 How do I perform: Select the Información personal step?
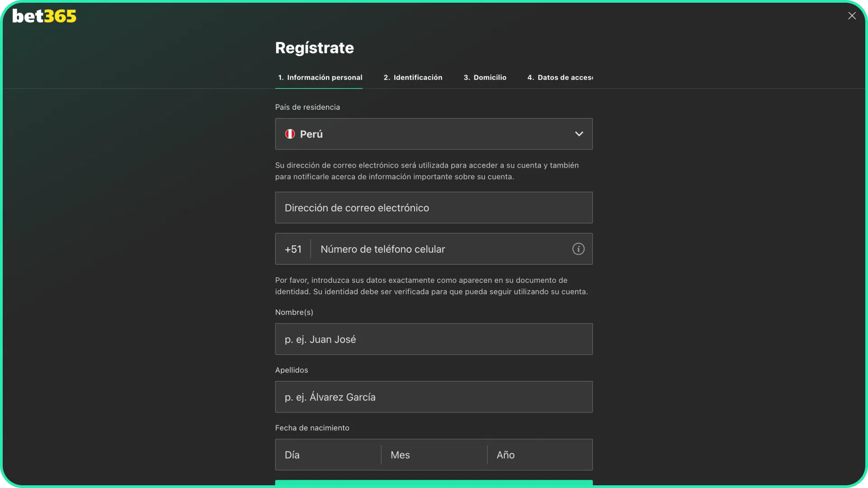[319, 77]
